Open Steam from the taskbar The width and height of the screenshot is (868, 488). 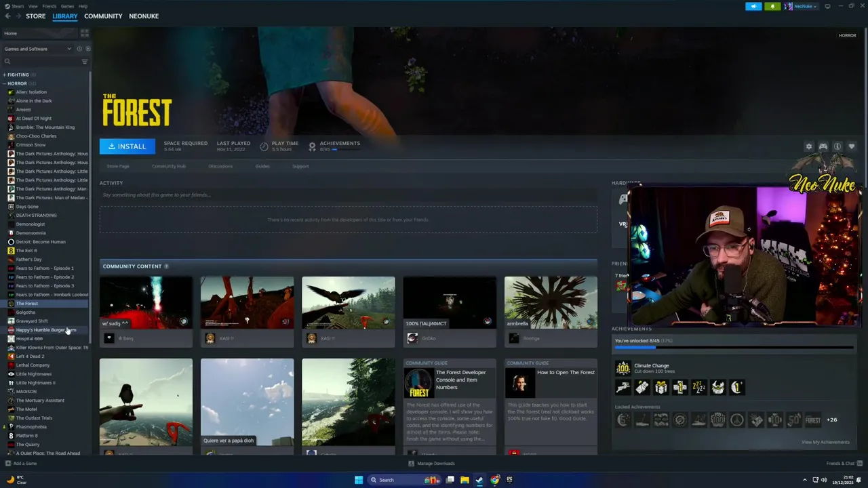[x=479, y=480]
